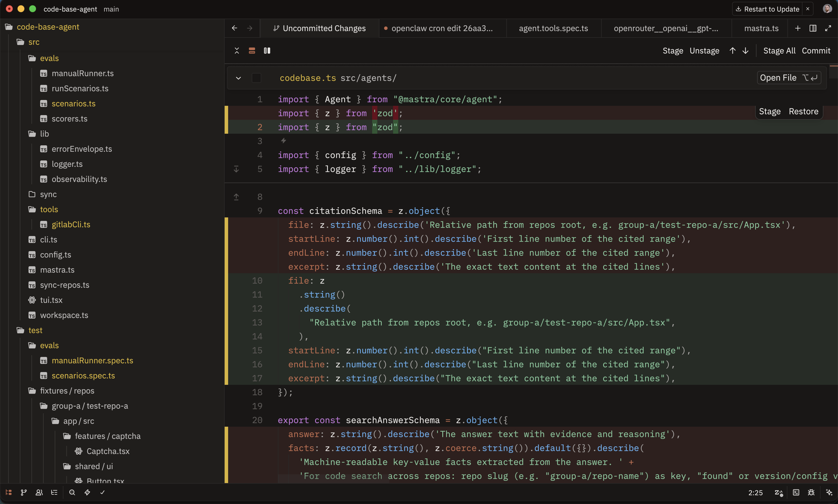Open project search magnifier icon

[x=72, y=492]
